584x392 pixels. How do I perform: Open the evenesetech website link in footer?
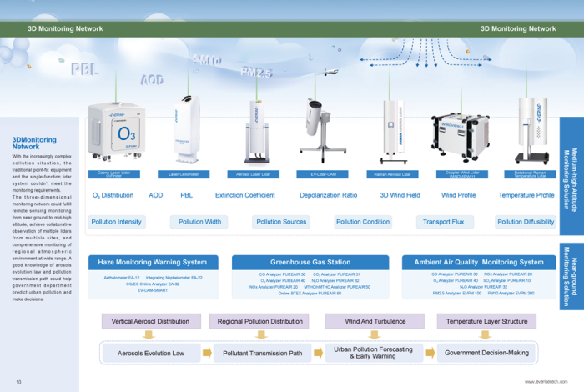coord(546,382)
